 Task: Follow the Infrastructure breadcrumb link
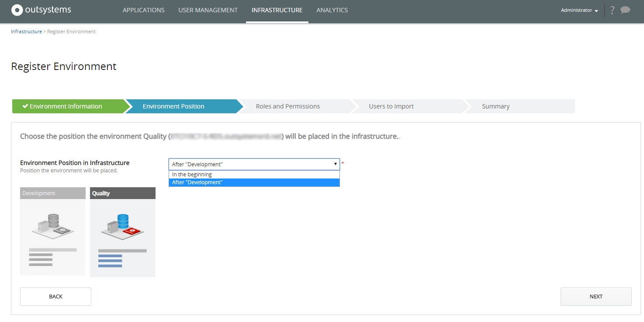pyautogui.click(x=26, y=31)
